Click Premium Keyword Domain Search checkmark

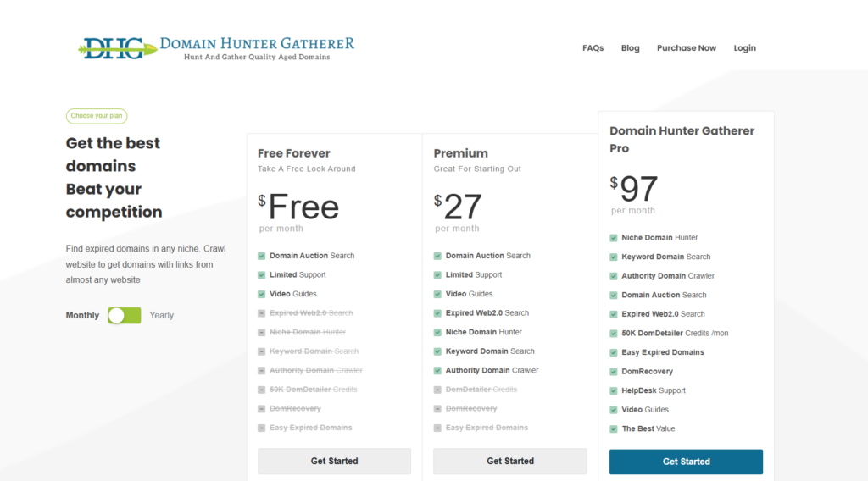pyautogui.click(x=437, y=351)
